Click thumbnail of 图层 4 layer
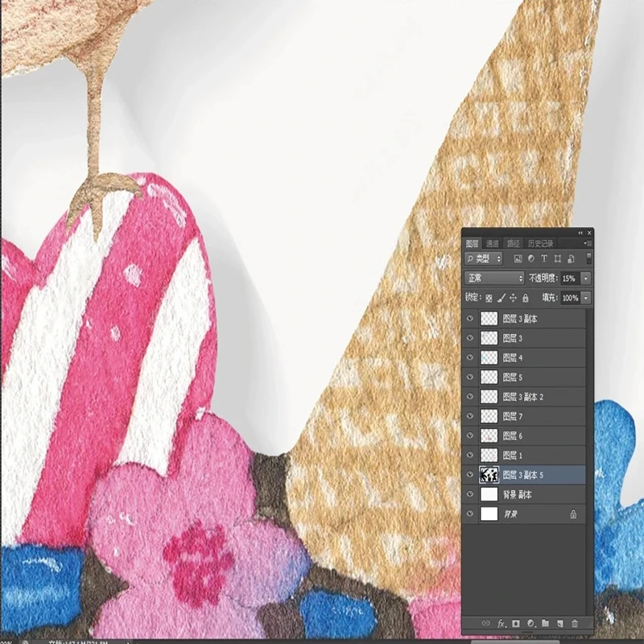 coord(489,357)
